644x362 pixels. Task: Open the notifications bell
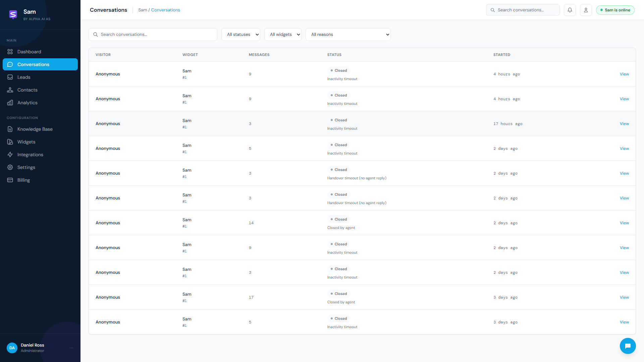(570, 10)
